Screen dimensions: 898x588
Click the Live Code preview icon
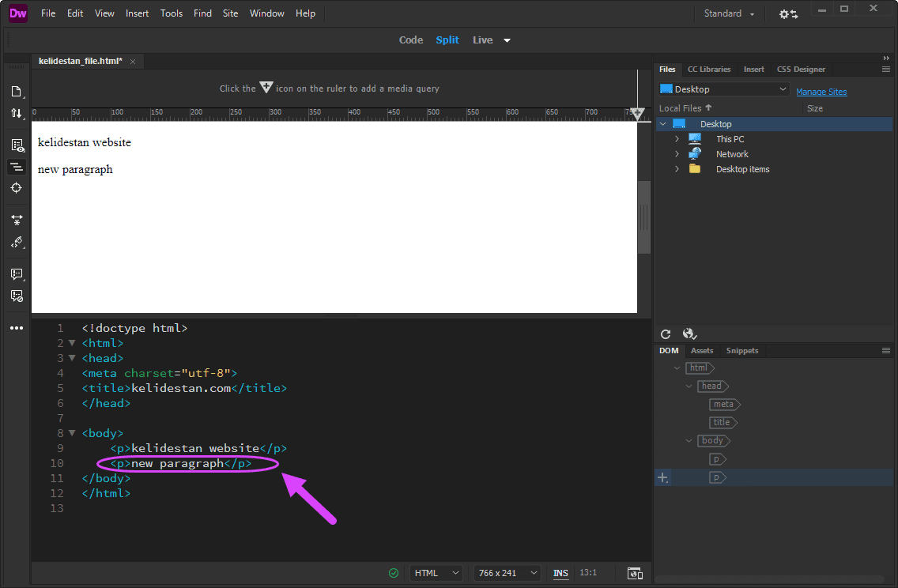pyautogui.click(x=17, y=145)
